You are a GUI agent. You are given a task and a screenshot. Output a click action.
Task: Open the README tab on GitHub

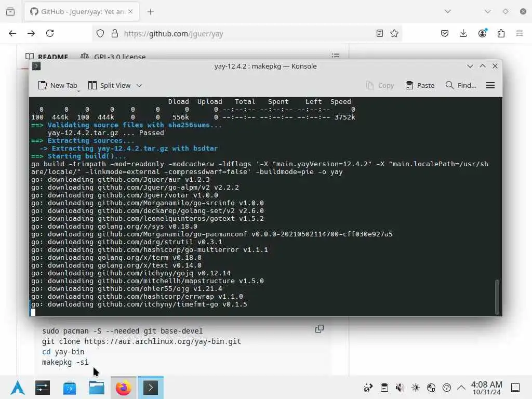click(47, 56)
